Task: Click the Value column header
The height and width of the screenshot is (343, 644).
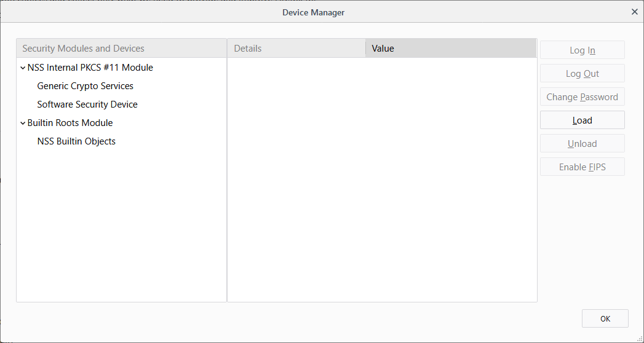Action: point(450,49)
